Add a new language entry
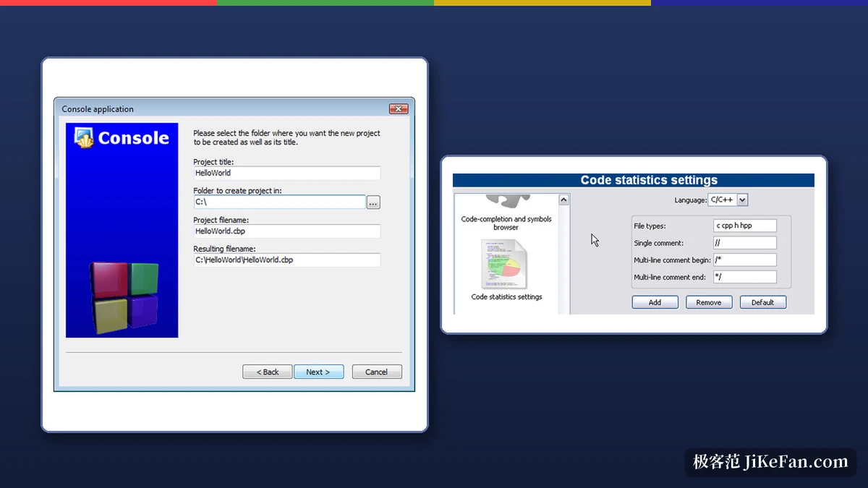The width and height of the screenshot is (868, 488). pos(655,302)
